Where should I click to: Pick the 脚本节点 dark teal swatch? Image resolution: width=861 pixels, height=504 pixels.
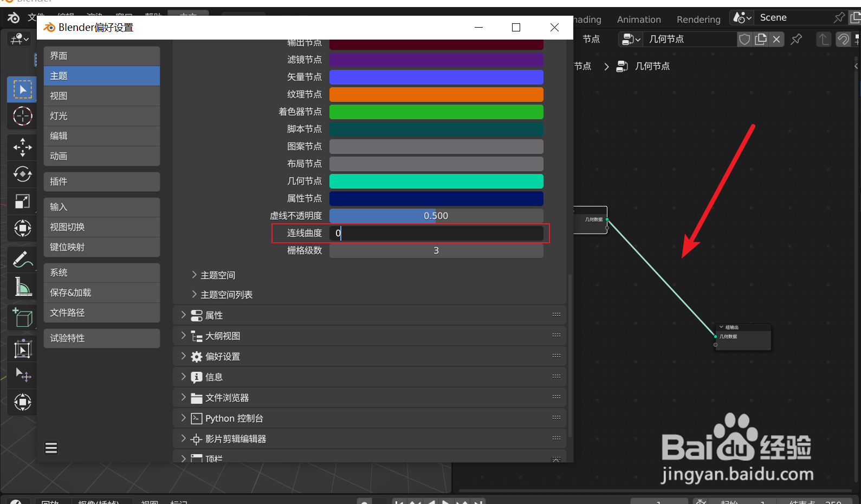click(x=436, y=129)
